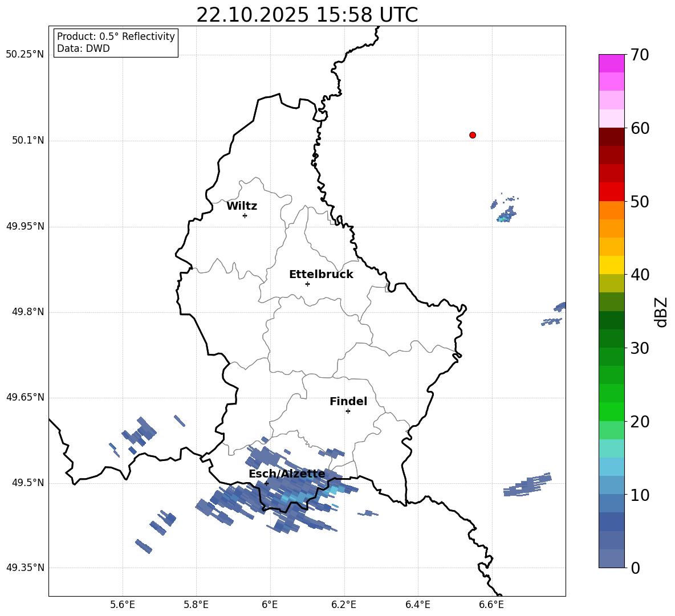
Task: Click the Esch/Alzette station cross marker
Action: click(266, 483)
